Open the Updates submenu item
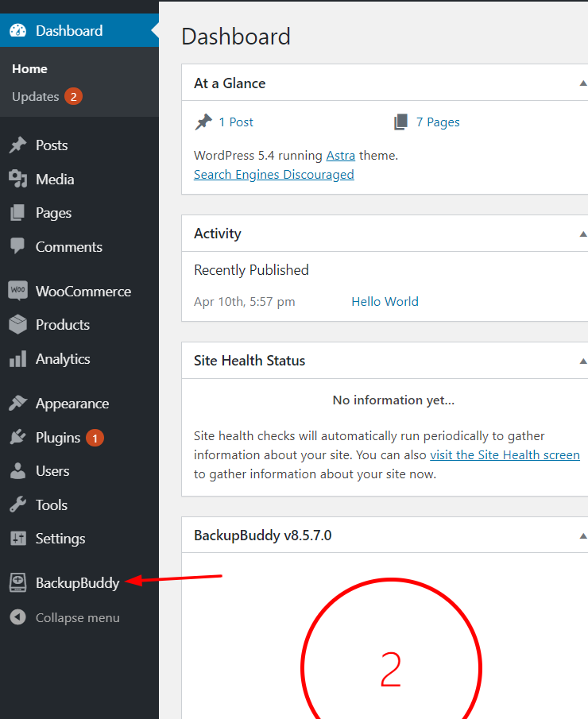 point(36,97)
